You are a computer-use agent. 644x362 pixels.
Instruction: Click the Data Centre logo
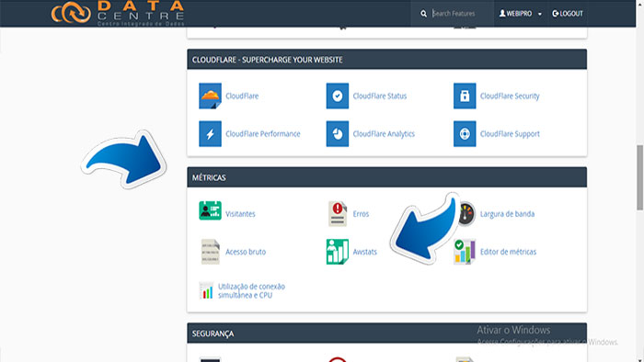click(118, 13)
